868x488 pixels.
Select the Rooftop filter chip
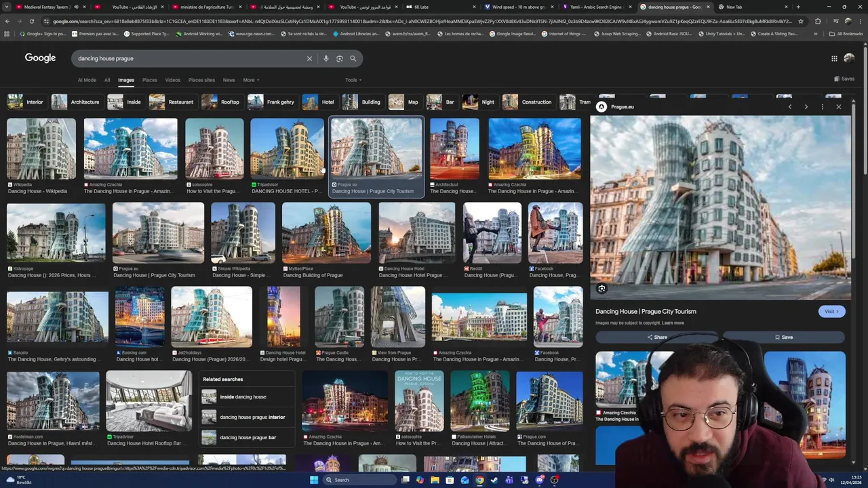pyautogui.click(x=222, y=102)
